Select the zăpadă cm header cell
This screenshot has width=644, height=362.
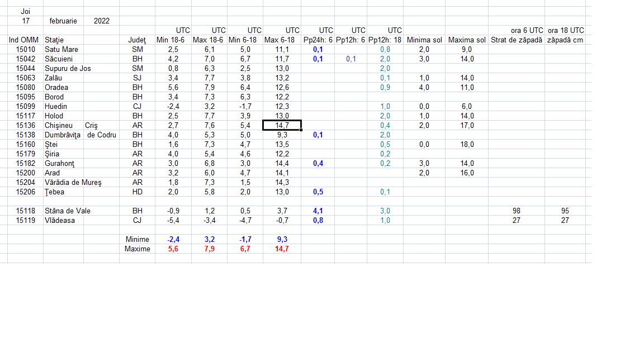coord(565,40)
